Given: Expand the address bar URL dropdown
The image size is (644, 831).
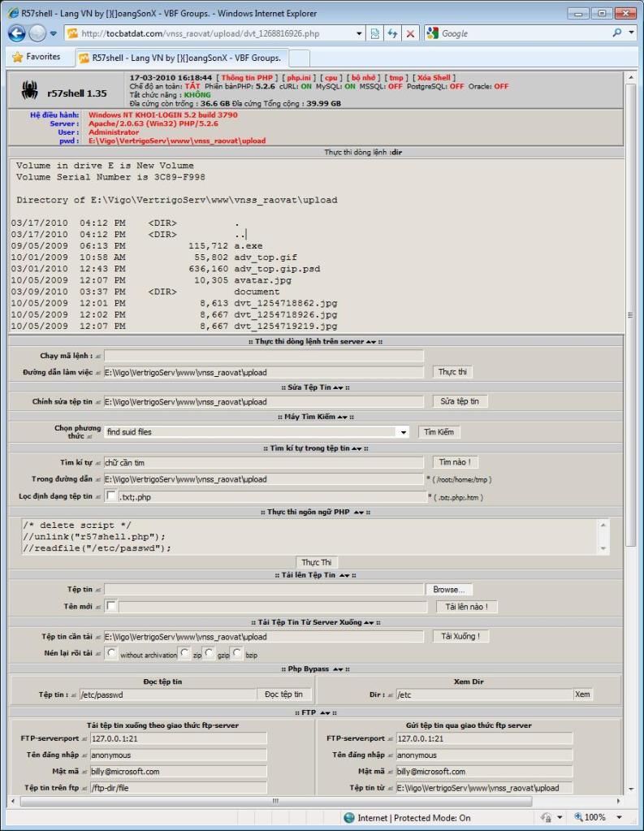Looking at the screenshot, I should click(x=360, y=33).
